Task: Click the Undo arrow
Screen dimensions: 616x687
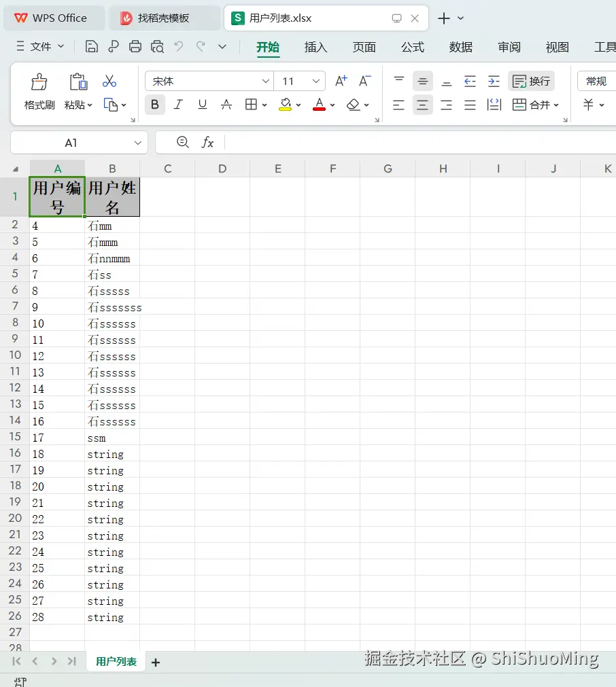Action: click(178, 46)
